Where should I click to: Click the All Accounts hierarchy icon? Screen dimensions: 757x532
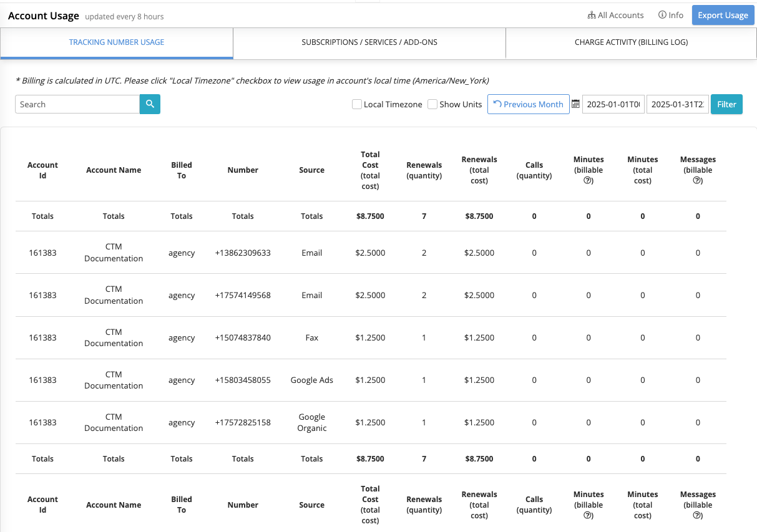[591, 15]
